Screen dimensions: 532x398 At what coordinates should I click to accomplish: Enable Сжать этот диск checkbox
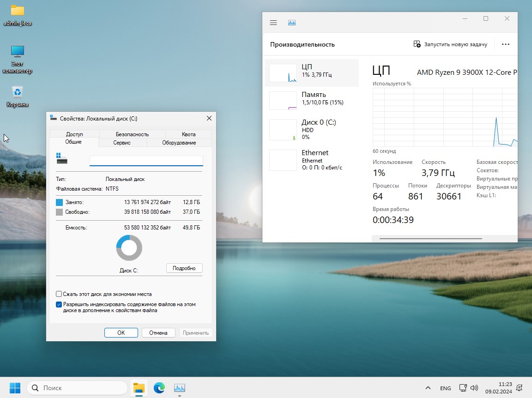pos(59,294)
